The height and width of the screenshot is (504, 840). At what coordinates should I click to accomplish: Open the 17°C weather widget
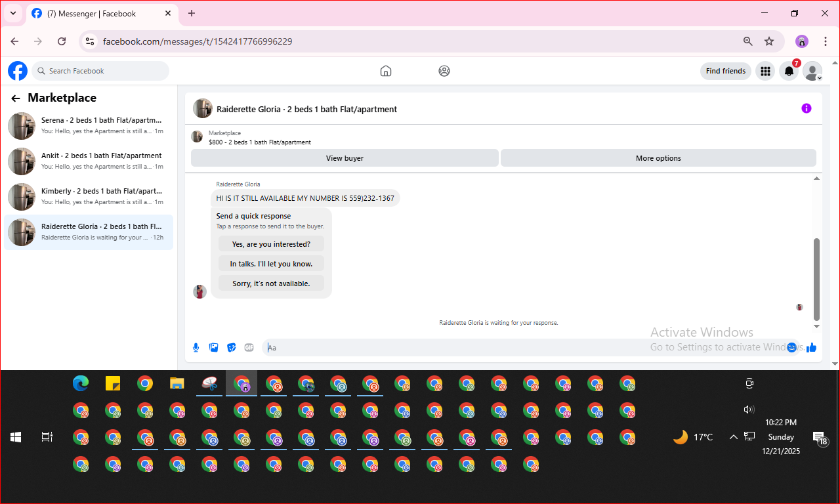[693, 437]
